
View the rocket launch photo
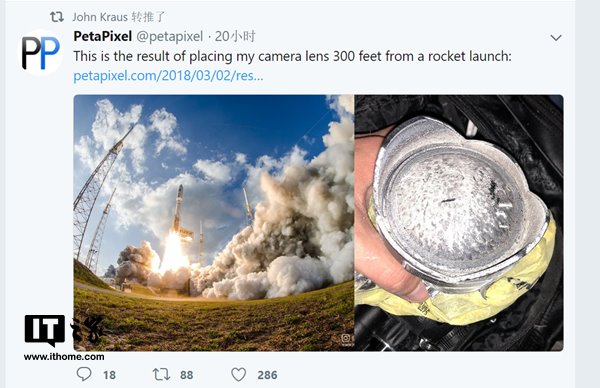pos(214,223)
